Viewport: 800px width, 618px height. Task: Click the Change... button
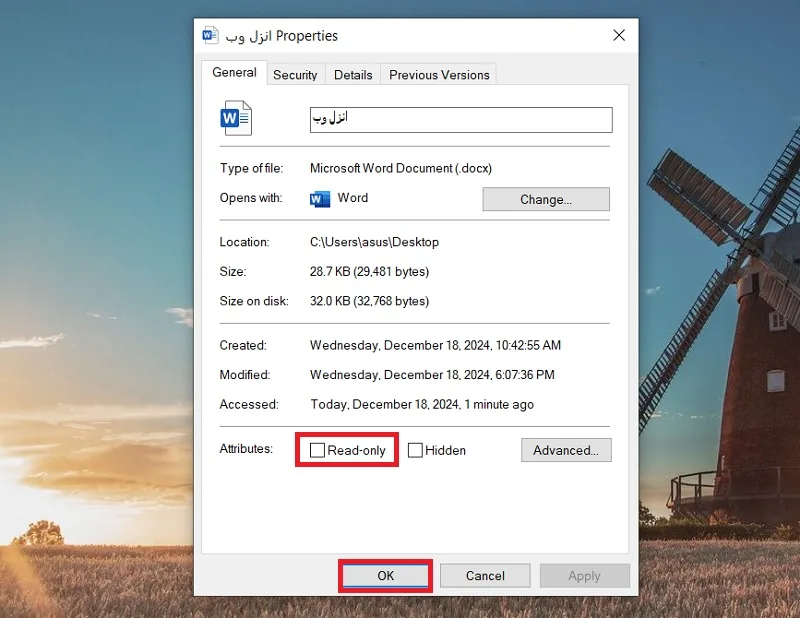point(546,199)
